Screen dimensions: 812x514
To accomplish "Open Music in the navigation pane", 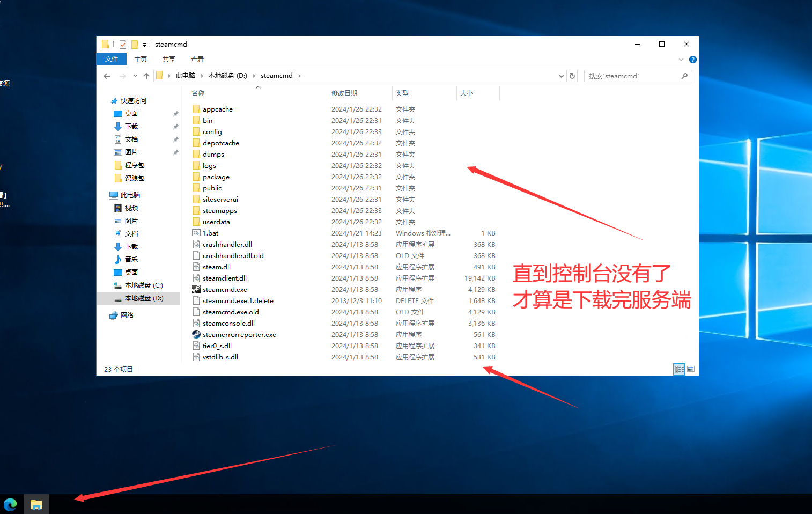I will pos(127,259).
